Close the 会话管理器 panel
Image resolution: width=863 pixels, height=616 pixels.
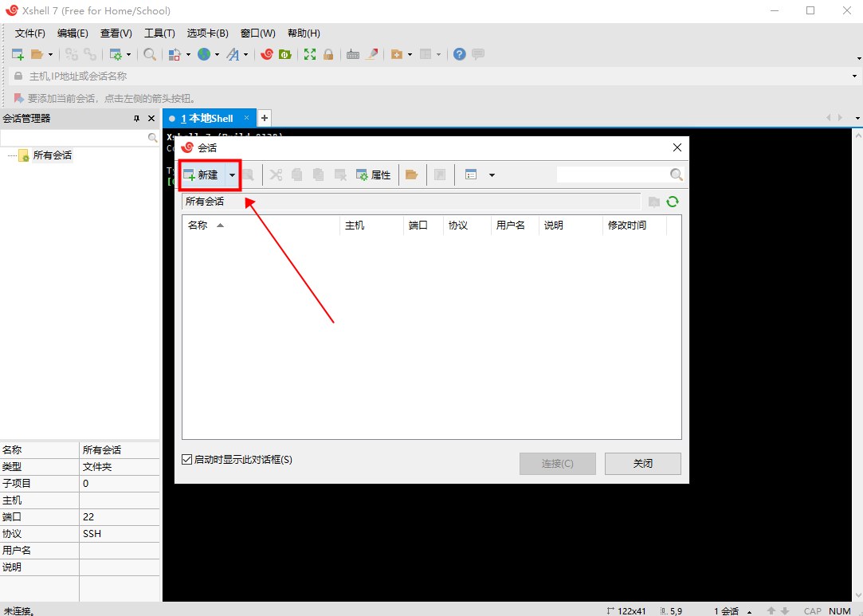pos(151,119)
